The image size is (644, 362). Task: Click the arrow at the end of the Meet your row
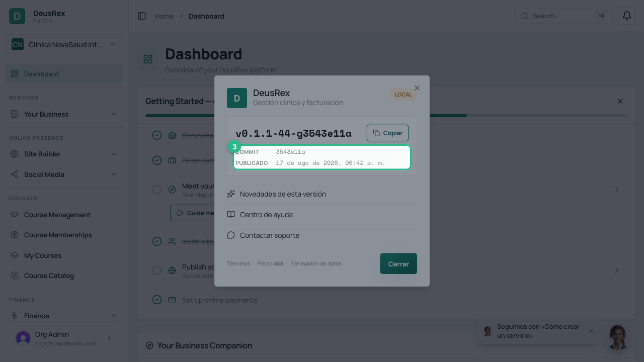pos(617,190)
